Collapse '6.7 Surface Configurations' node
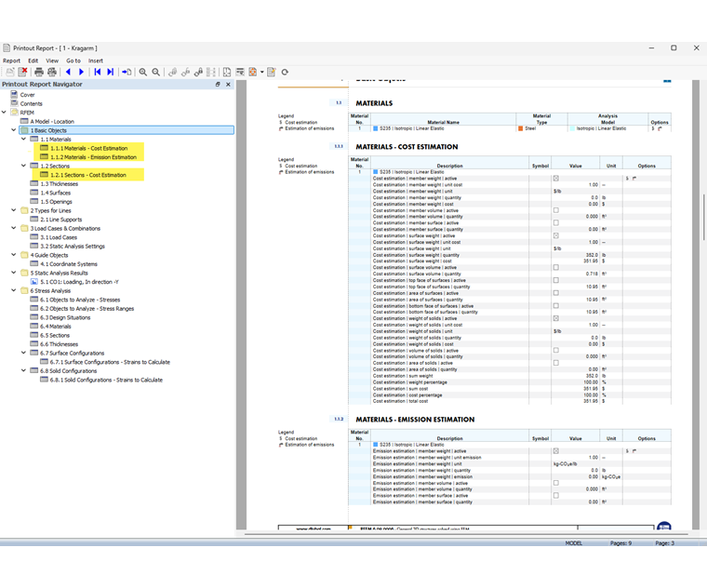Screen dimensions: 707x588 [x=23, y=353]
